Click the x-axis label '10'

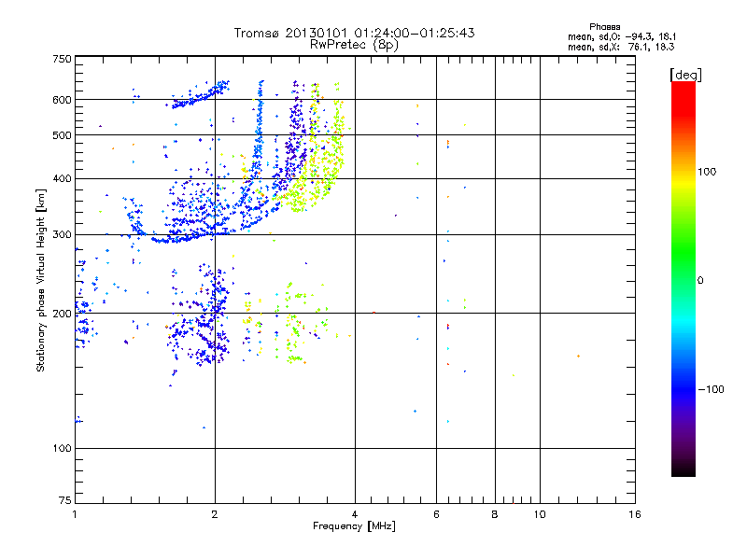[x=540, y=514]
